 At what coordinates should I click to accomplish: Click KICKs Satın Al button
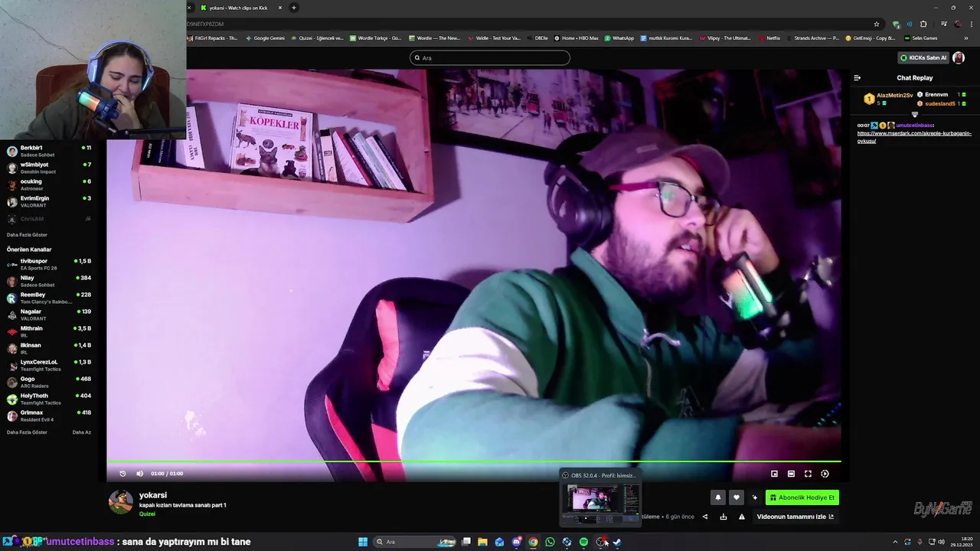pyautogui.click(x=923, y=57)
